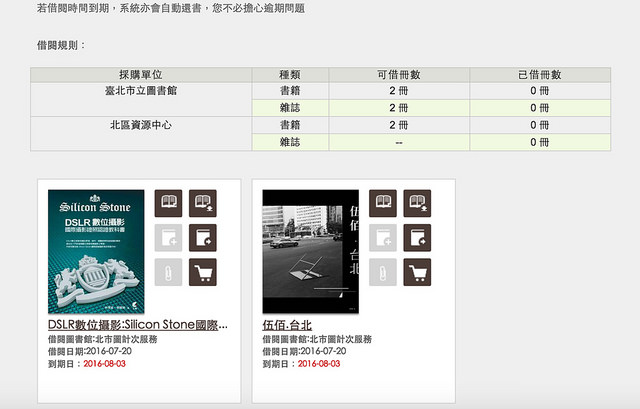The width and height of the screenshot is (640, 409).
Task: Open the 伍佰·台北 title link
Action: 287,325
